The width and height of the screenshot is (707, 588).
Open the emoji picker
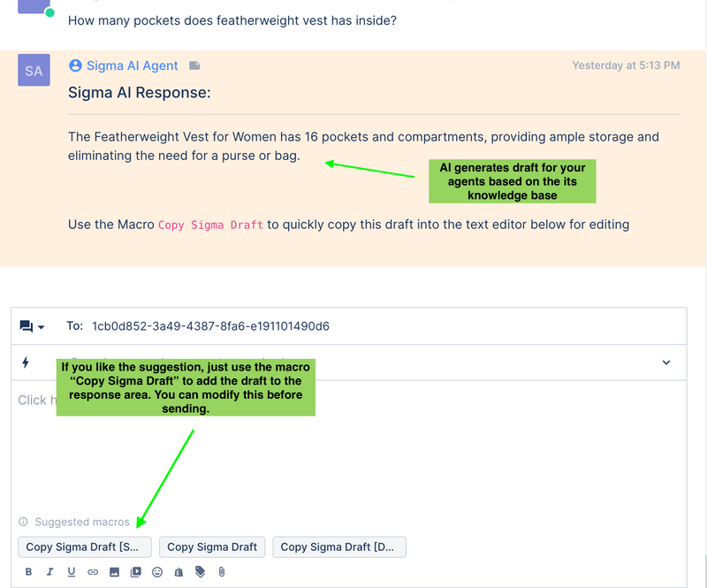(156, 572)
